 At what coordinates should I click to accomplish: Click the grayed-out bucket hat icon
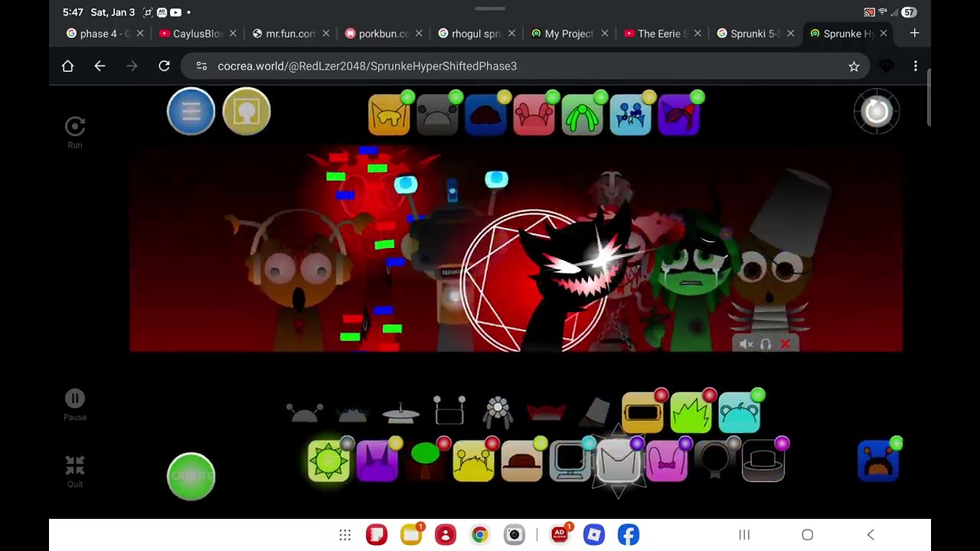pyautogui.click(x=596, y=412)
